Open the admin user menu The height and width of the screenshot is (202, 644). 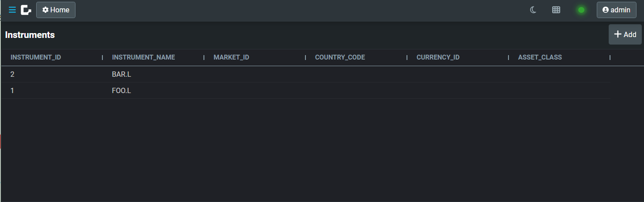(616, 10)
